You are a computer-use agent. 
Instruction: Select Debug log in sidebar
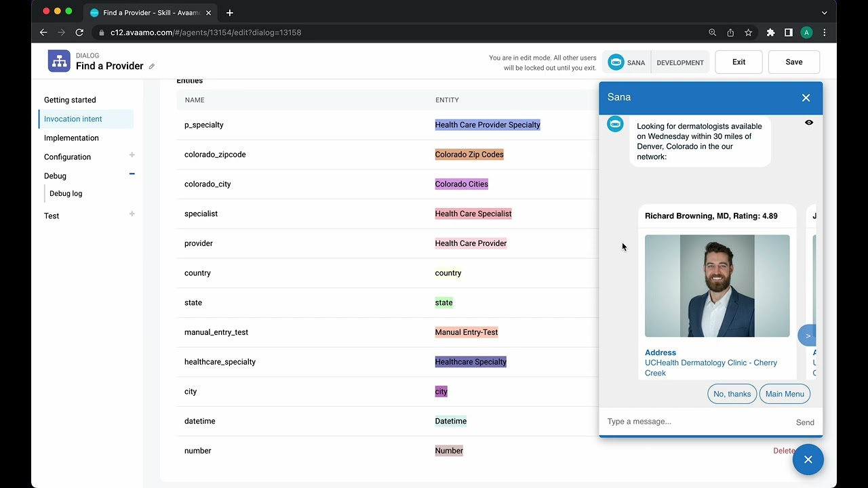[66, 194]
